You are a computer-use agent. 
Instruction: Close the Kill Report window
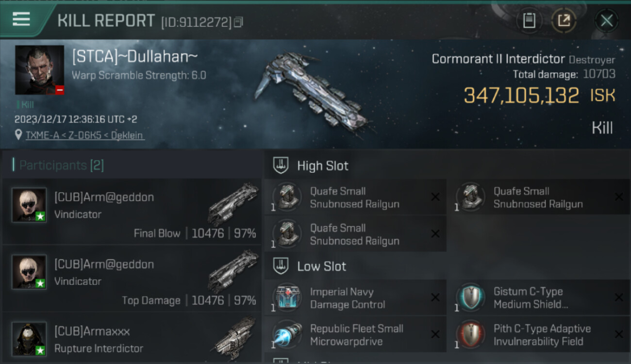point(606,20)
